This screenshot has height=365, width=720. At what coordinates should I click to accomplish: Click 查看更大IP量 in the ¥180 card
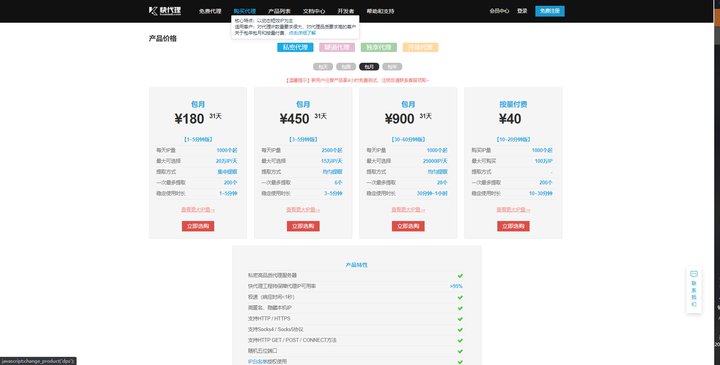(198, 209)
